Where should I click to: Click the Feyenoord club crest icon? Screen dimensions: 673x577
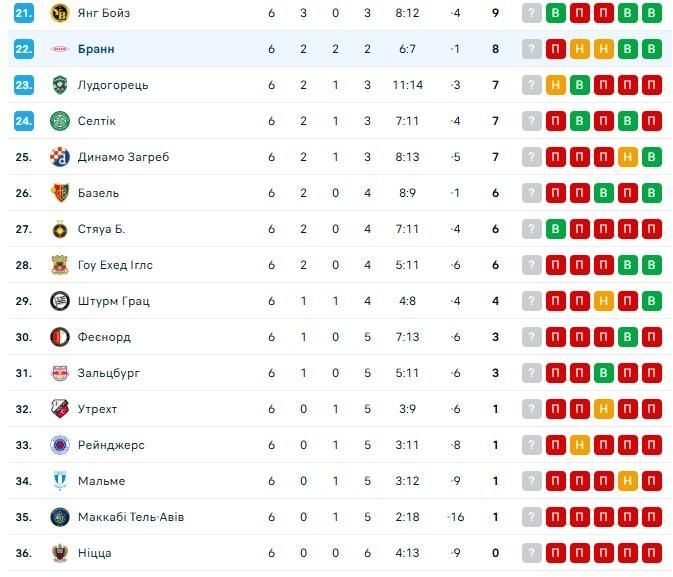59,337
